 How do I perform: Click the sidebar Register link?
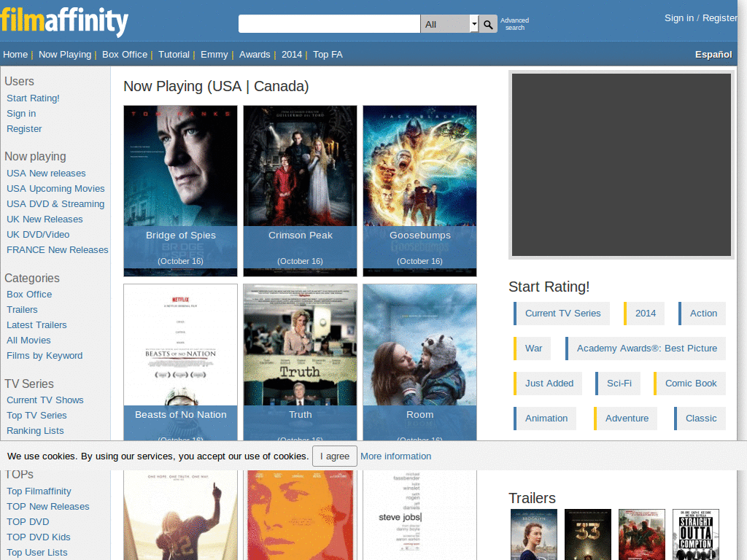point(24,128)
